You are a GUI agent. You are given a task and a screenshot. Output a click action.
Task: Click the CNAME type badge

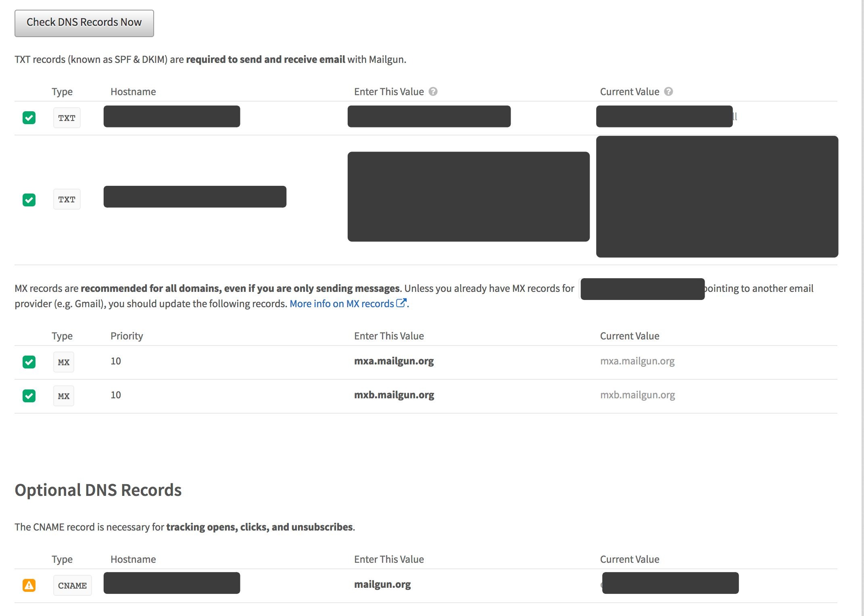coord(72,585)
